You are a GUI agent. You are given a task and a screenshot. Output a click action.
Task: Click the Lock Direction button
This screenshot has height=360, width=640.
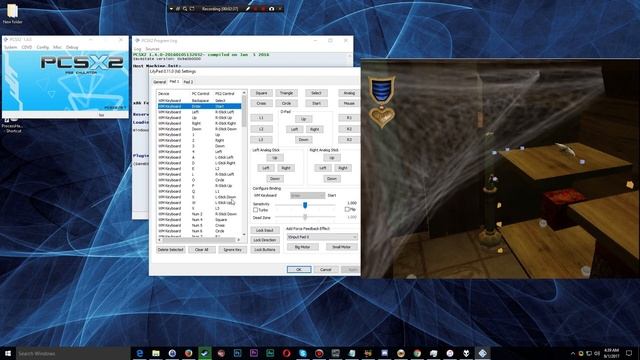(x=264, y=240)
